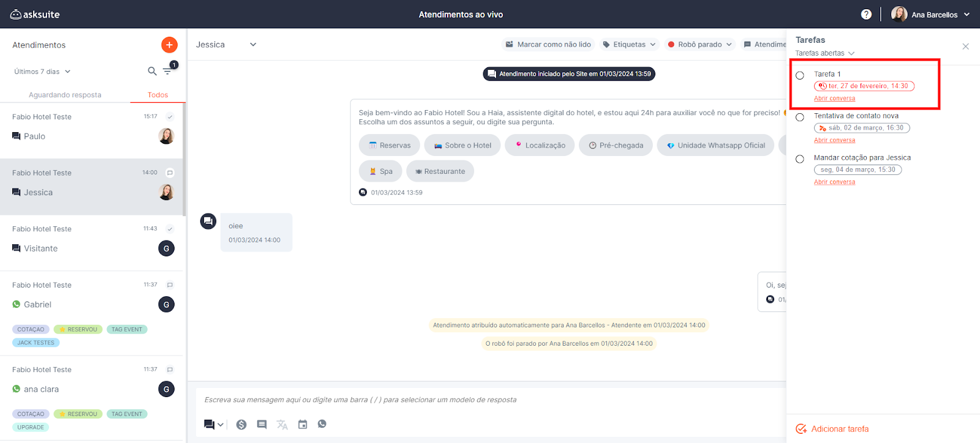The width and height of the screenshot is (980, 443).
Task: Click the WhatsApp icon in composer
Action: (x=322, y=424)
